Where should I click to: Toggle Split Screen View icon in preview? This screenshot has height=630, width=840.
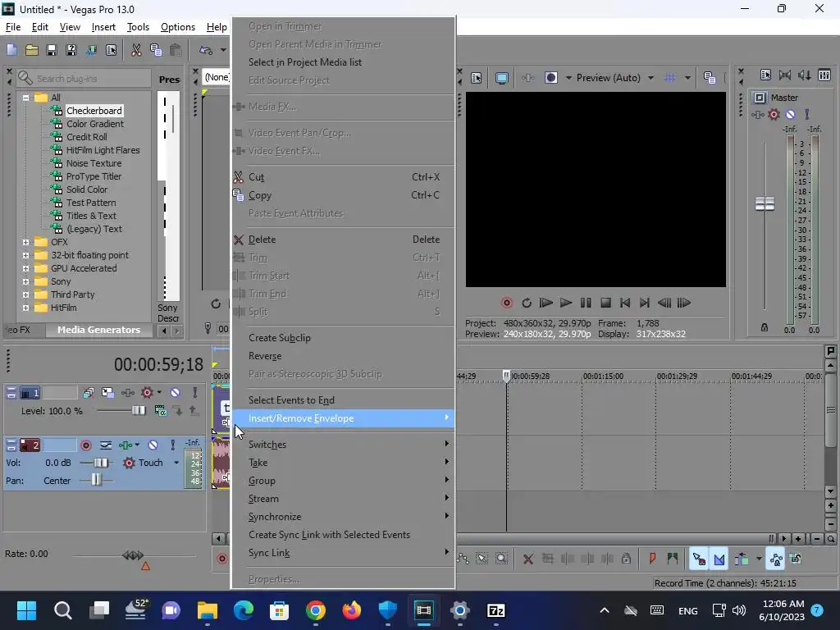(551, 78)
